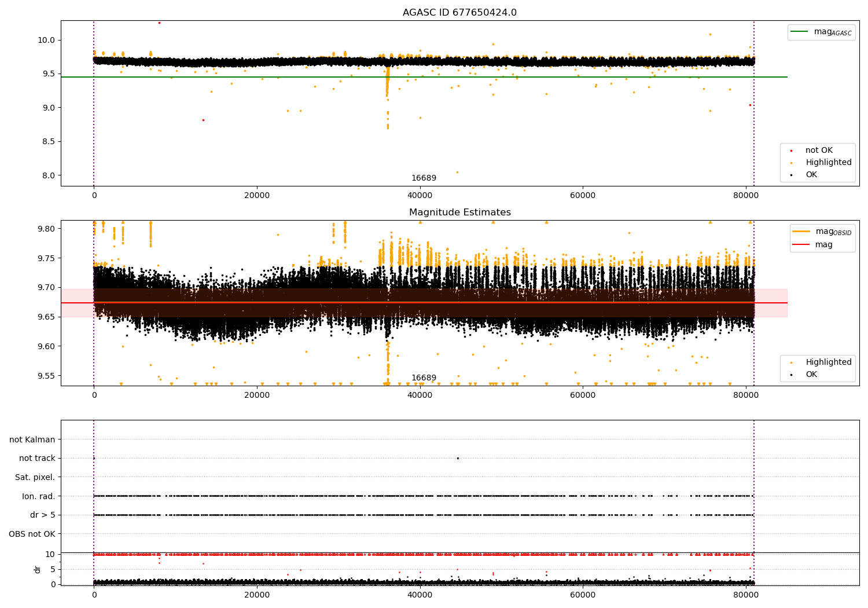Click the 'dr' y-axis label
This screenshot has width=868, height=608.
tap(38, 569)
